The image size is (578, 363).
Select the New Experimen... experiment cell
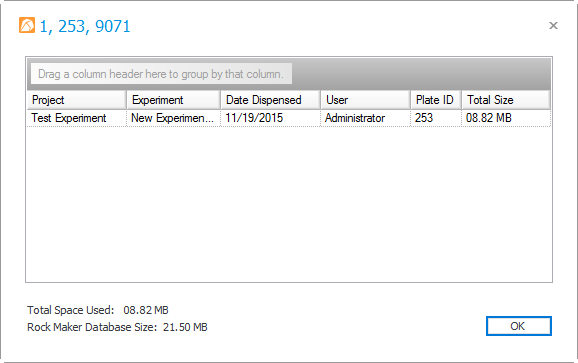173,118
